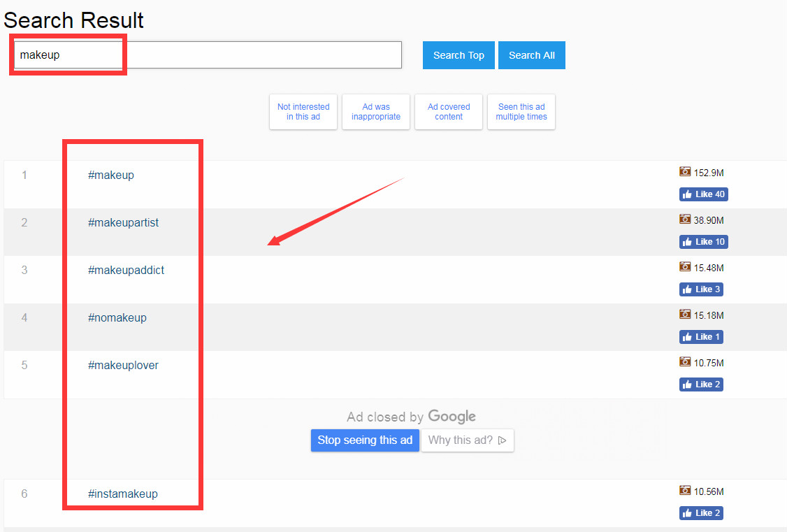
Task: Open the #makeup hashtag link
Action: [x=111, y=175]
